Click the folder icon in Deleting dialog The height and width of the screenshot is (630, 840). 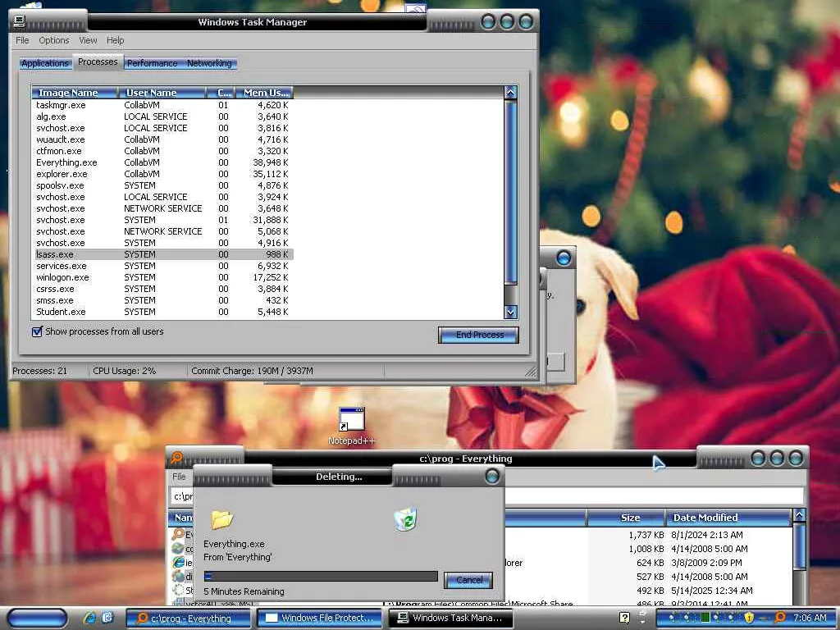[221, 519]
